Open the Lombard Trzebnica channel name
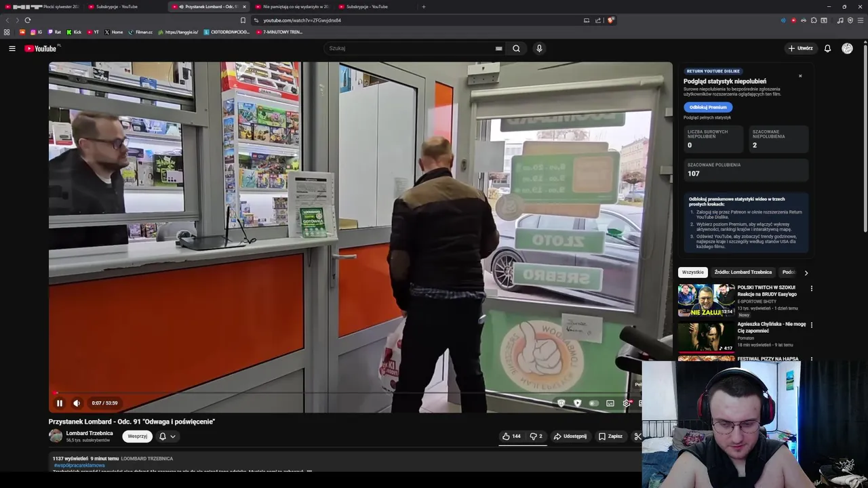 click(90, 433)
